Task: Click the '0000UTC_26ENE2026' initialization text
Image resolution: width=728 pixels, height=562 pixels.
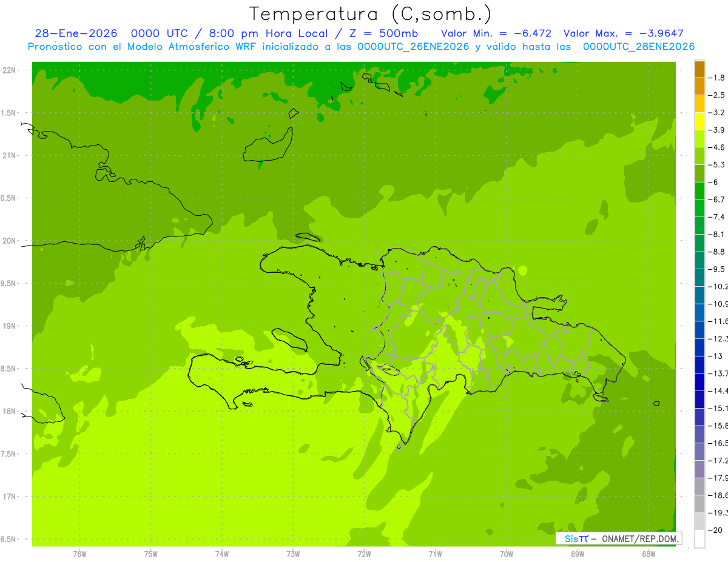Action: (413, 47)
